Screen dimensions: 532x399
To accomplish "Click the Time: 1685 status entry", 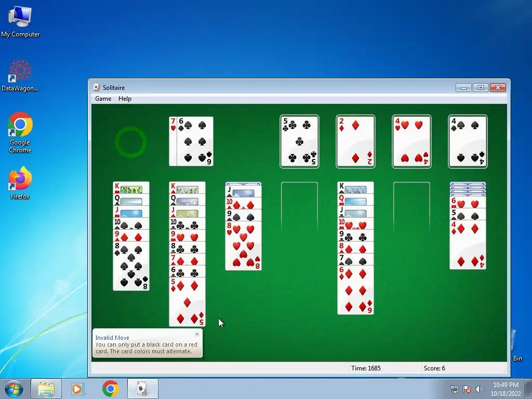I will tap(366, 368).
